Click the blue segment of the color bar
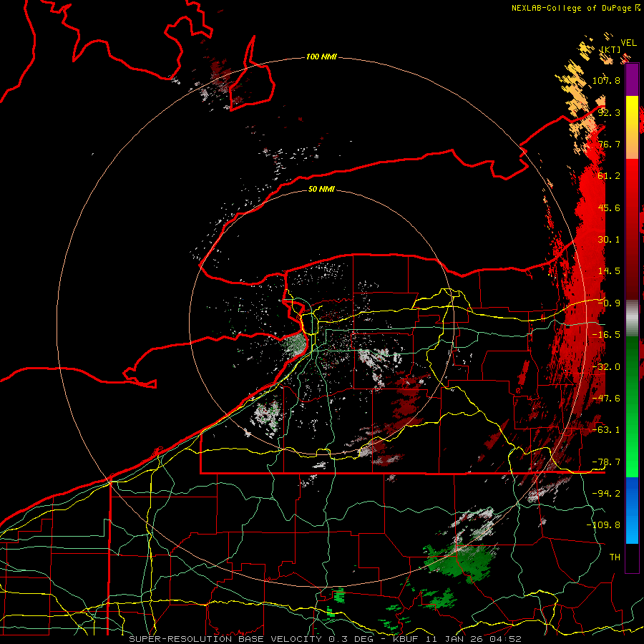Viewport: 644px width, 644px height. tap(632, 510)
